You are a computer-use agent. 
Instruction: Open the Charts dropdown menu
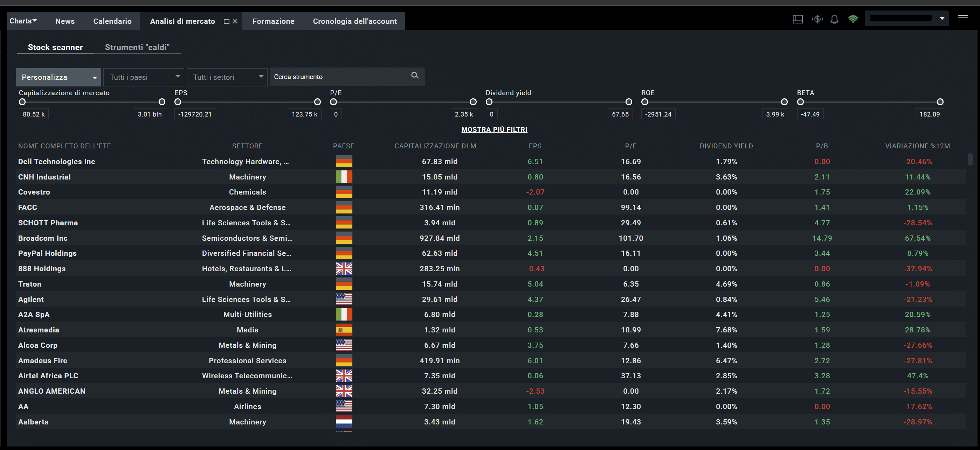23,21
